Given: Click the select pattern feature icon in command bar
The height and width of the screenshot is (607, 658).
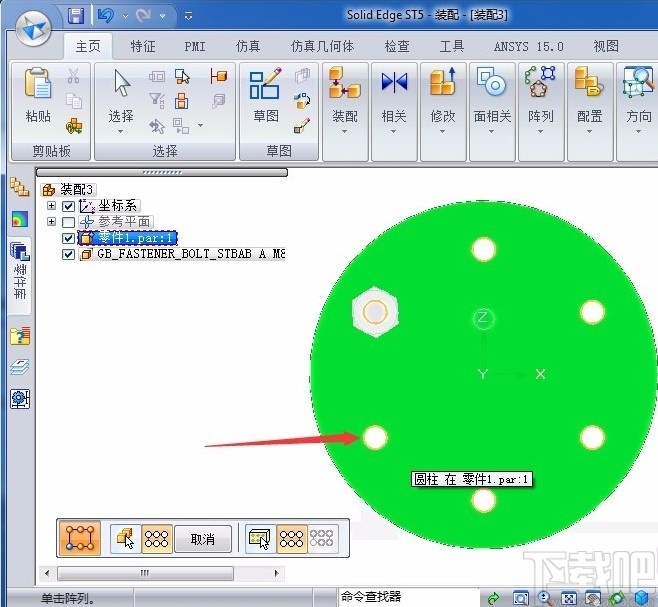Looking at the screenshot, I should (x=260, y=539).
